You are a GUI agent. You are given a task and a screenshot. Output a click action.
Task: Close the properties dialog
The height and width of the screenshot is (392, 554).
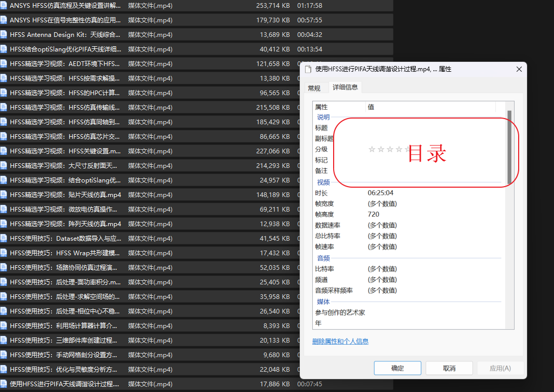519,69
